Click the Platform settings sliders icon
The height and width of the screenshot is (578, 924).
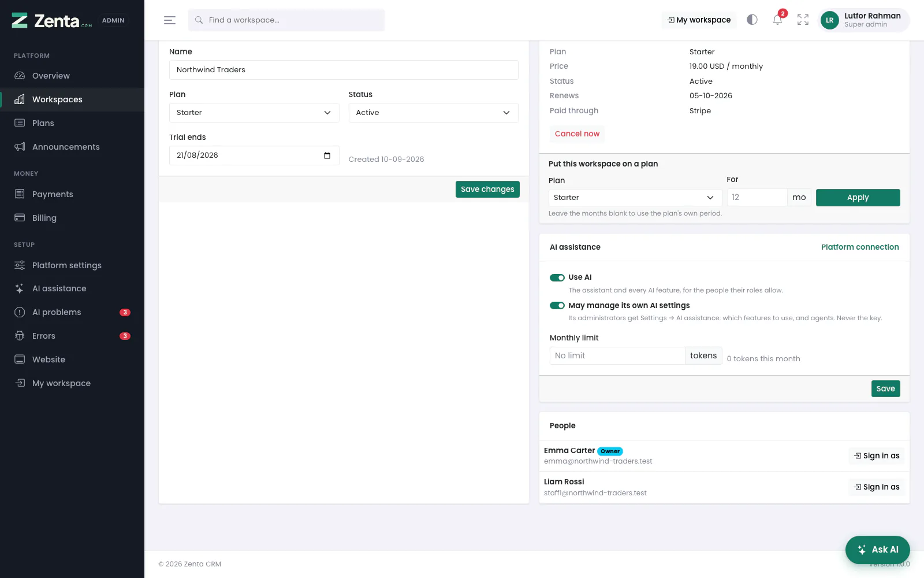20,265
